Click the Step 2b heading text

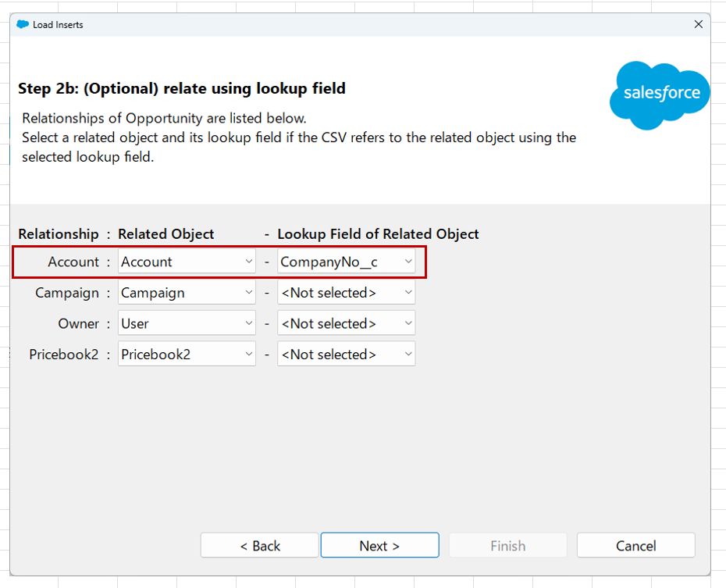click(181, 88)
